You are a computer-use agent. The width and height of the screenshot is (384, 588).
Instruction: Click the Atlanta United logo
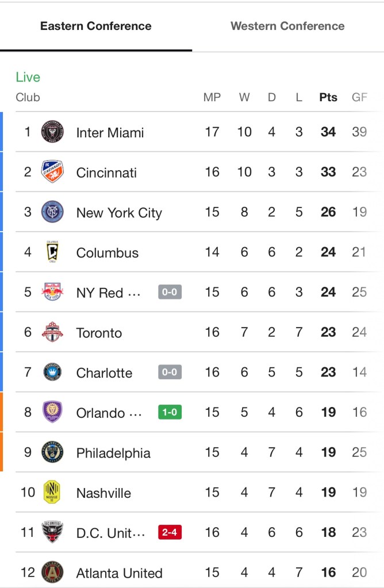(x=52, y=572)
